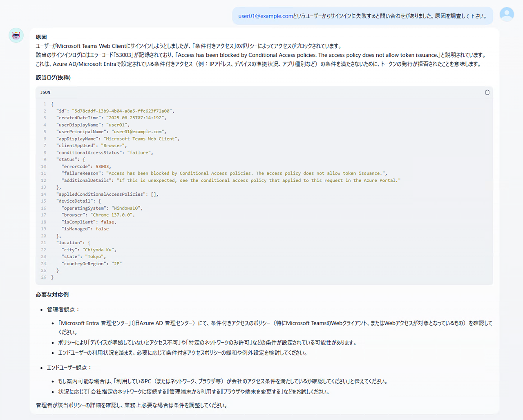Click the bullet about デバイスが準拠していないとアクセス不可
The width and height of the screenshot is (523, 420).
(x=207, y=343)
